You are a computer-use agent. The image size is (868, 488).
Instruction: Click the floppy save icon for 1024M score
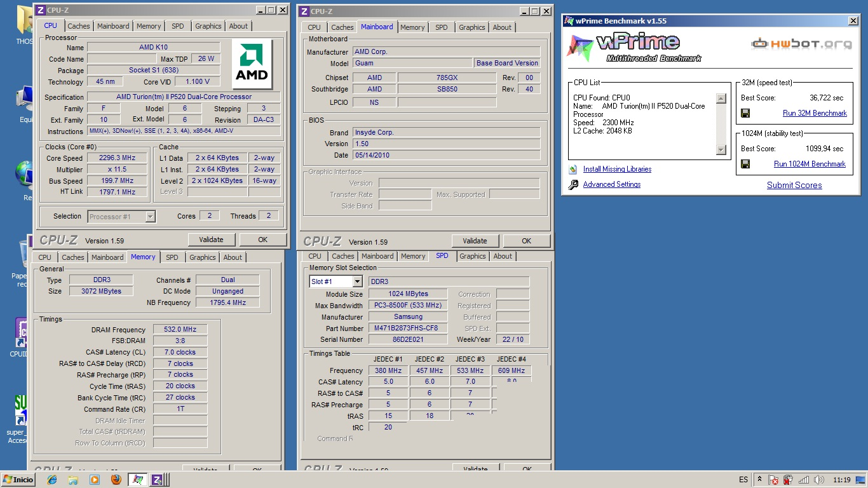(x=745, y=164)
